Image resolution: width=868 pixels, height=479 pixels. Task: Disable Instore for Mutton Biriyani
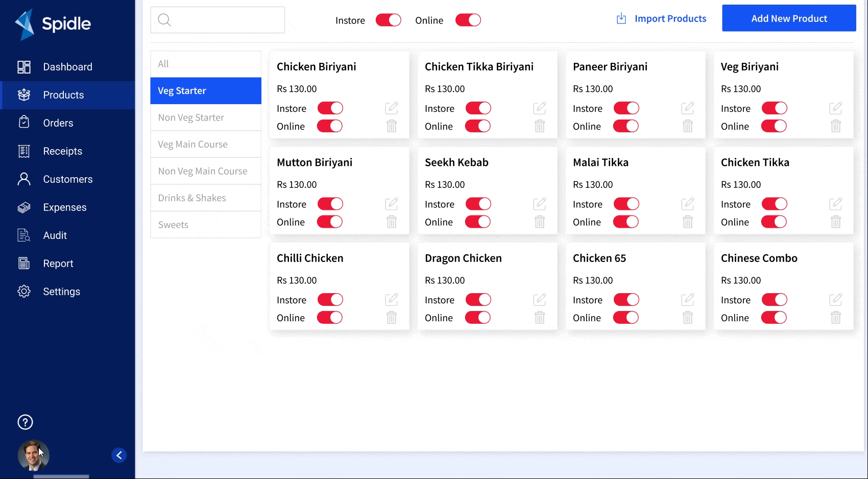click(x=330, y=204)
